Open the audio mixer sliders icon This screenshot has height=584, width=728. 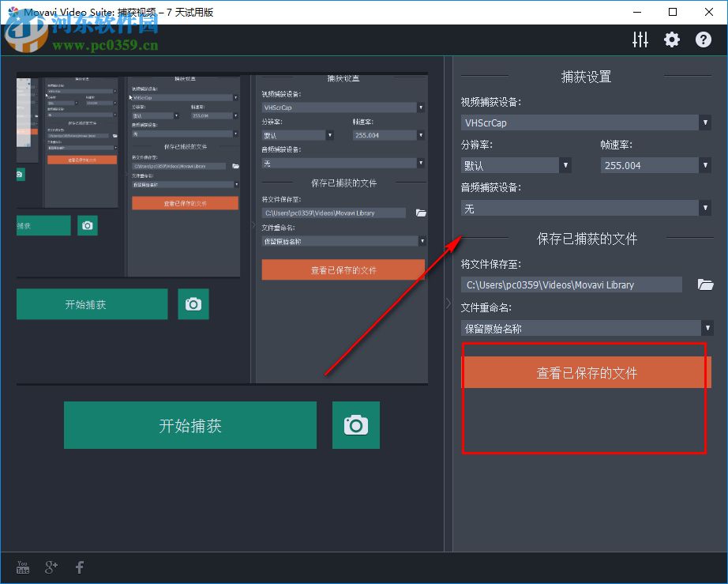pyautogui.click(x=640, y=39)
